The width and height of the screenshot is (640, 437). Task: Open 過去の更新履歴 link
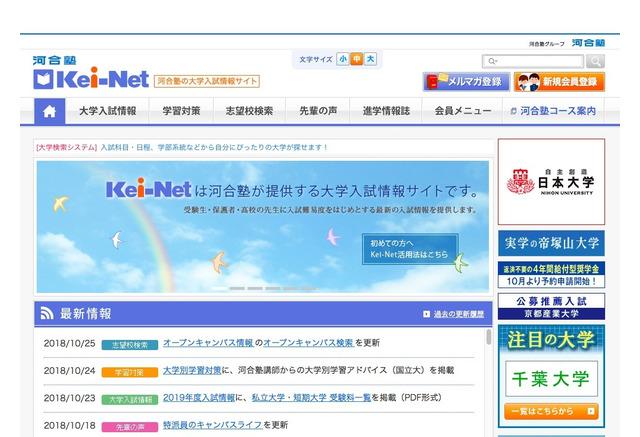tap(459, 314)
